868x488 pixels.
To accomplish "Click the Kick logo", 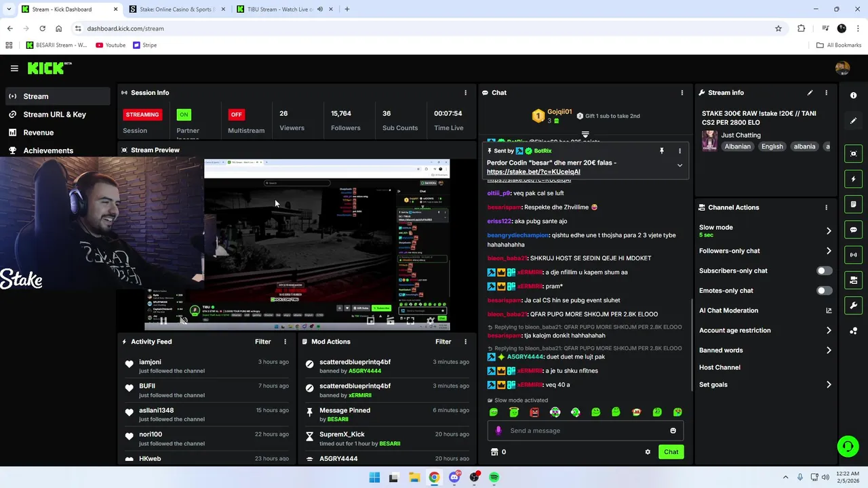I will [49, 68].
